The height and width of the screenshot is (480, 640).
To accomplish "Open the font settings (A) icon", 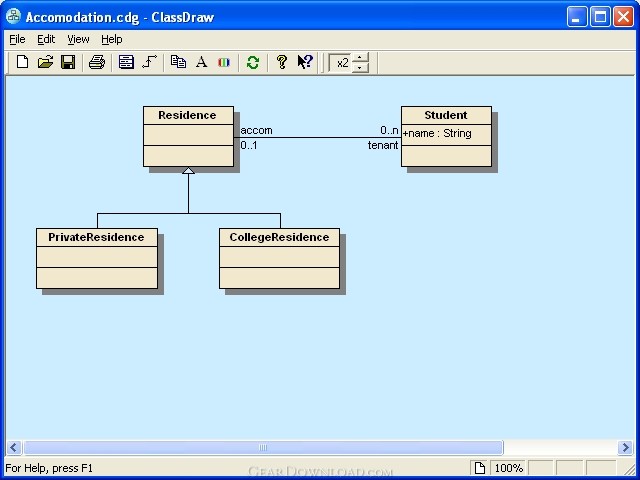I will click(201, 62).
